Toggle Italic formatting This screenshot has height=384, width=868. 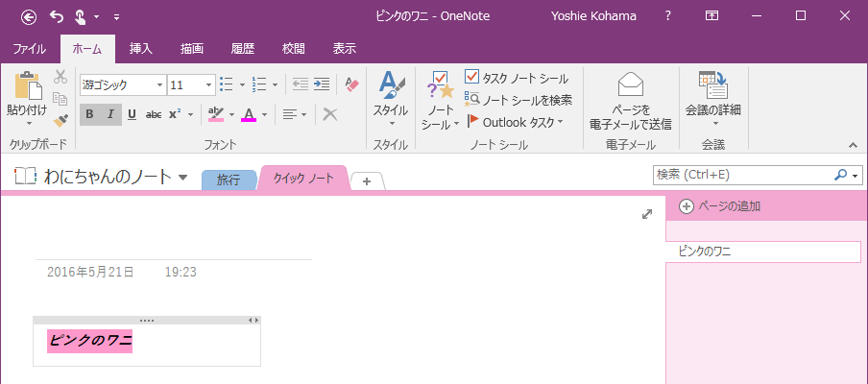[110, 114]
